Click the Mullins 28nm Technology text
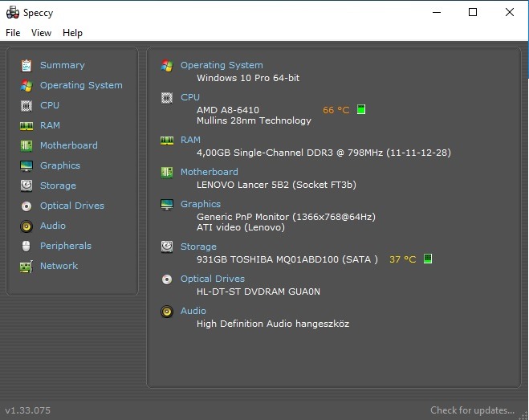529x420 pixels. [254, 120]
